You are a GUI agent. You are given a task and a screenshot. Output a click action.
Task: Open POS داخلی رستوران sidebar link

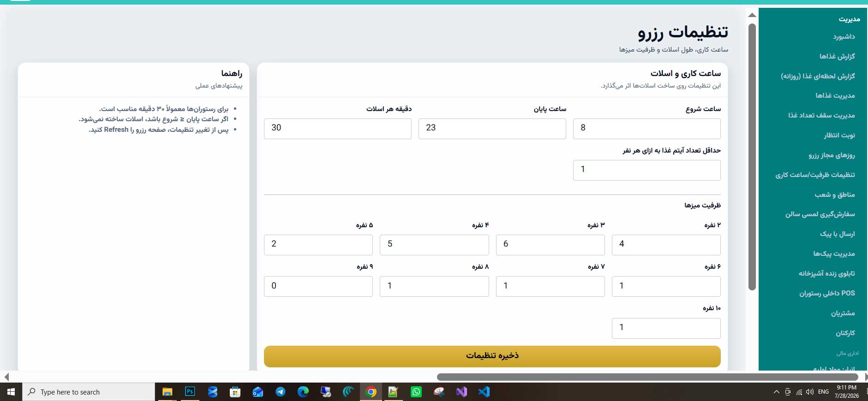pos(827,293)
